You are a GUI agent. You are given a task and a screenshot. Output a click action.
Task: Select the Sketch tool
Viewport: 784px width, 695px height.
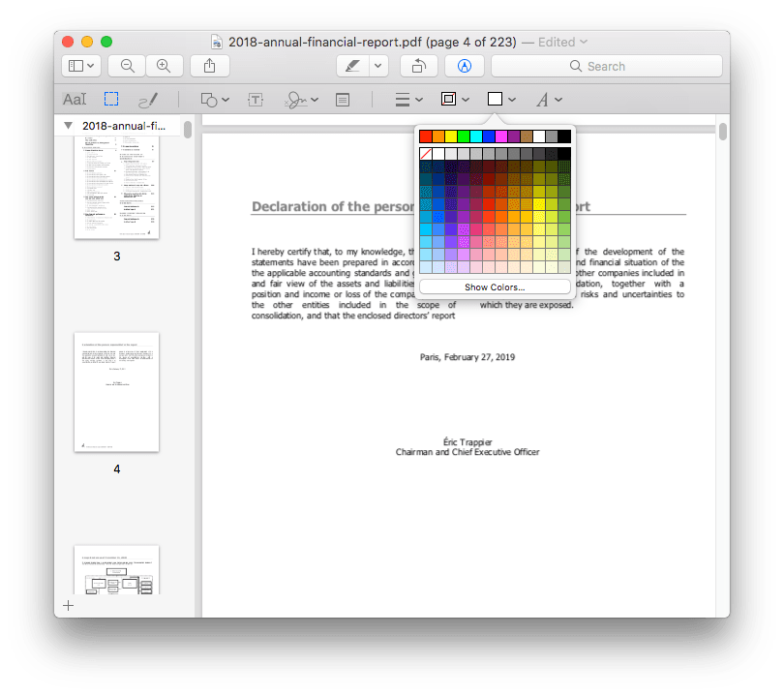coord(147,99)
